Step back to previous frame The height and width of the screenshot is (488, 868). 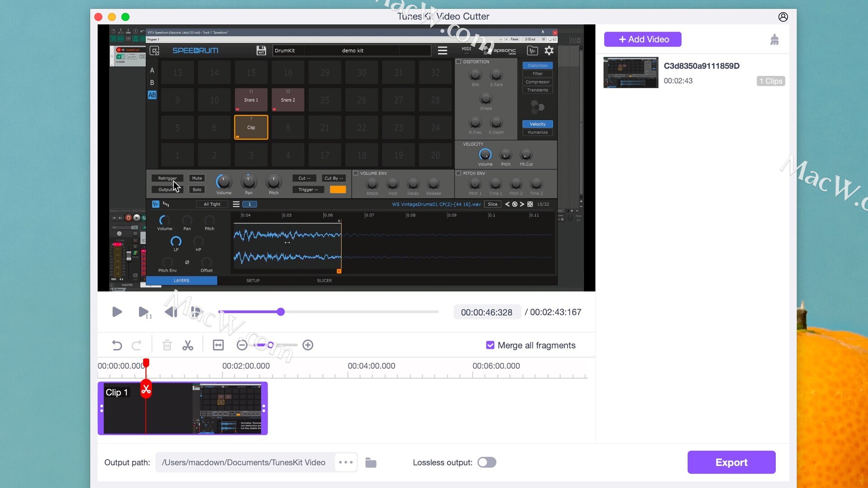point(171,312)
